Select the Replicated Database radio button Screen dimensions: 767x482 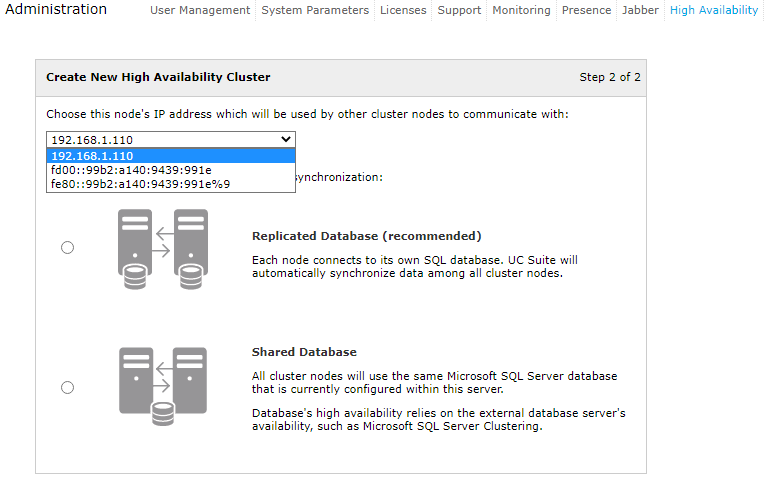point(68,248)
